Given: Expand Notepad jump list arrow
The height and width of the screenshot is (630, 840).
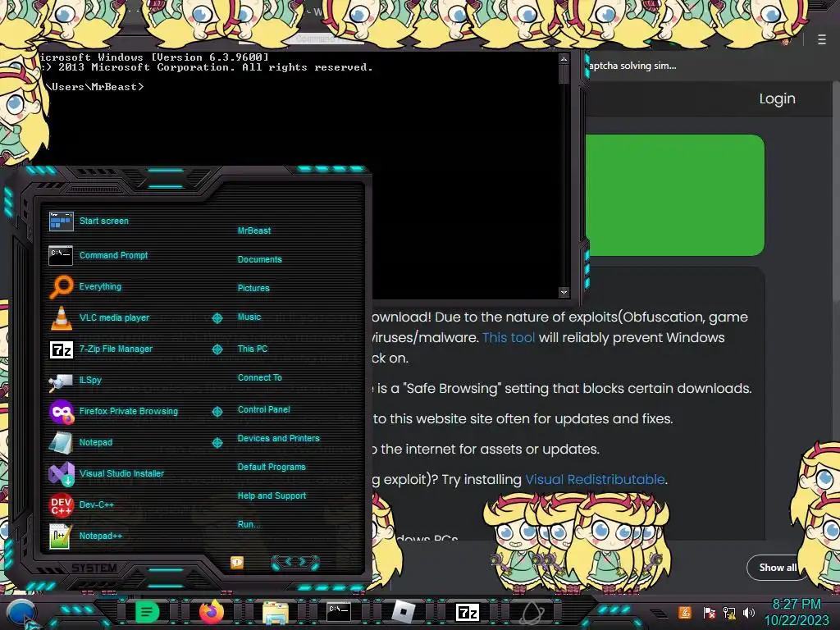Looking at the screenshot, I should coord(217,442).
